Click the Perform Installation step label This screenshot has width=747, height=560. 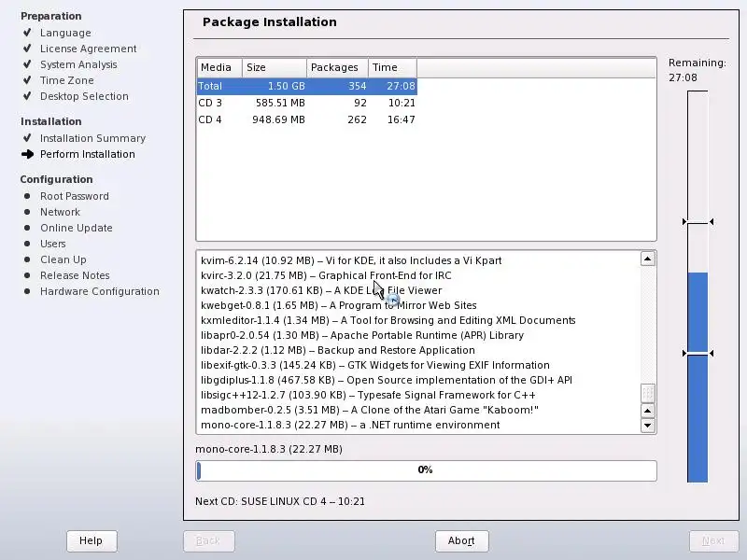[x=88, y=154]
